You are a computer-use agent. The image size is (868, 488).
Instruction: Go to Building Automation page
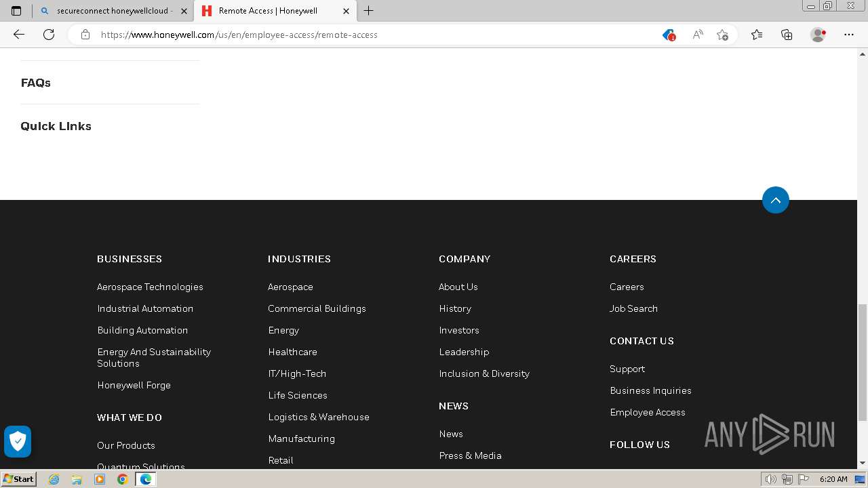[142, 330]
